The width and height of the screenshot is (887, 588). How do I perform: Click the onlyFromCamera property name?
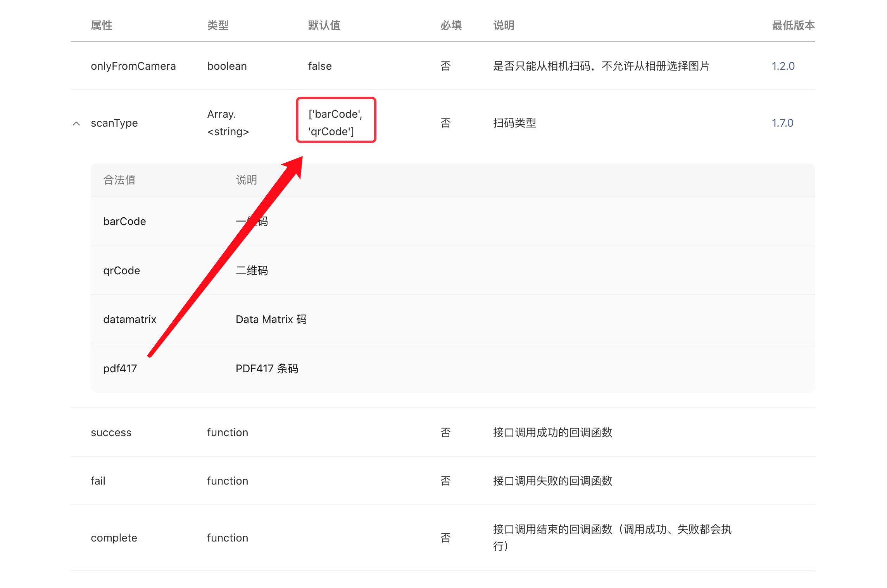point(133,66)
